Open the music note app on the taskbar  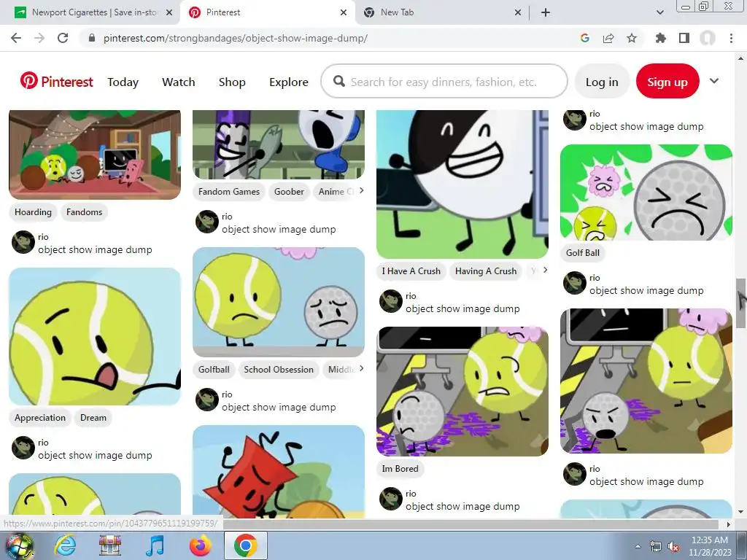155,545
